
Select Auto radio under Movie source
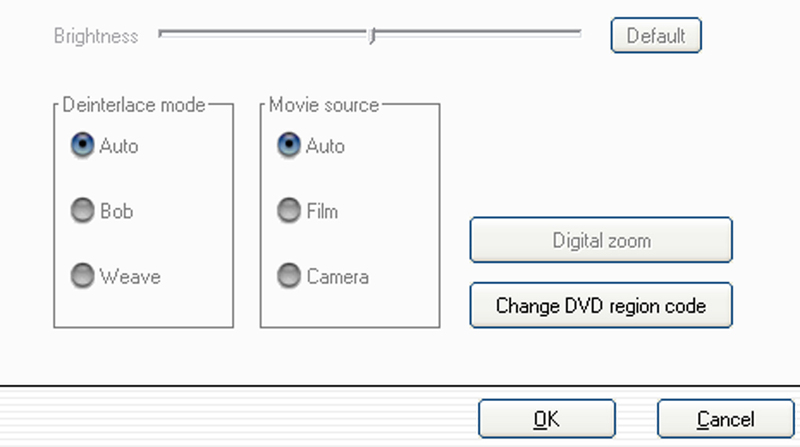tap(289, 145)
